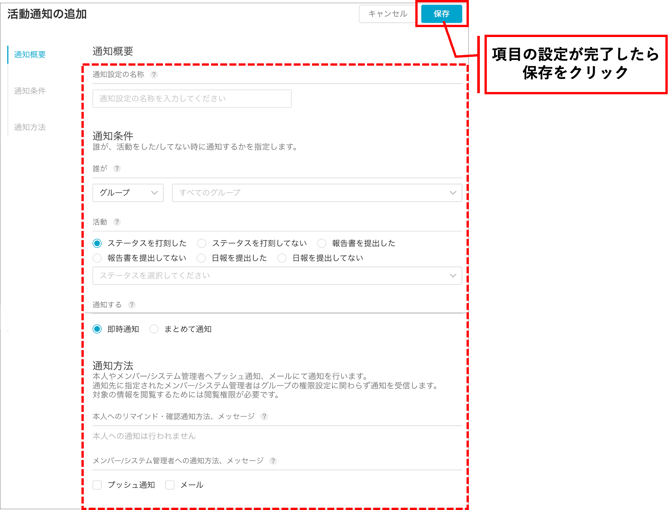Choose the 報告書を提出した radio option
Viewport: 670px width, 510px height.
coord(322,243)
